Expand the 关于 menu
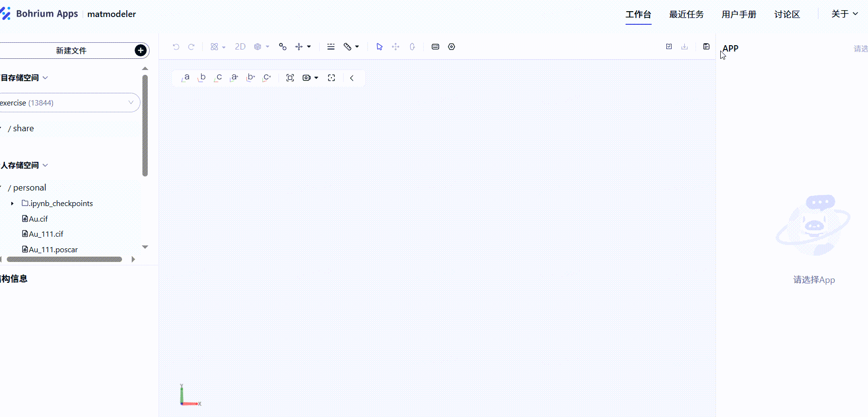 [844, 14]
